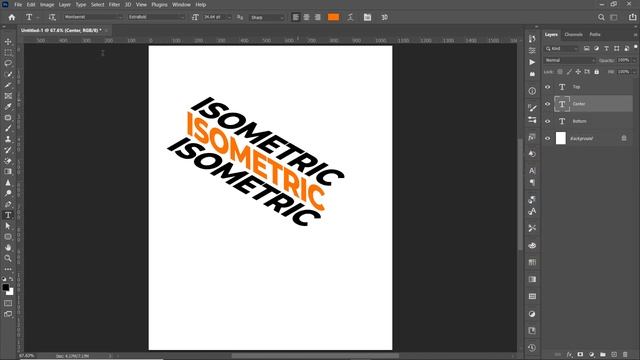The width and height of the screenshot is (640, 360).
Task: Switch to the Channels tab
Action: [x=573, y=35]
